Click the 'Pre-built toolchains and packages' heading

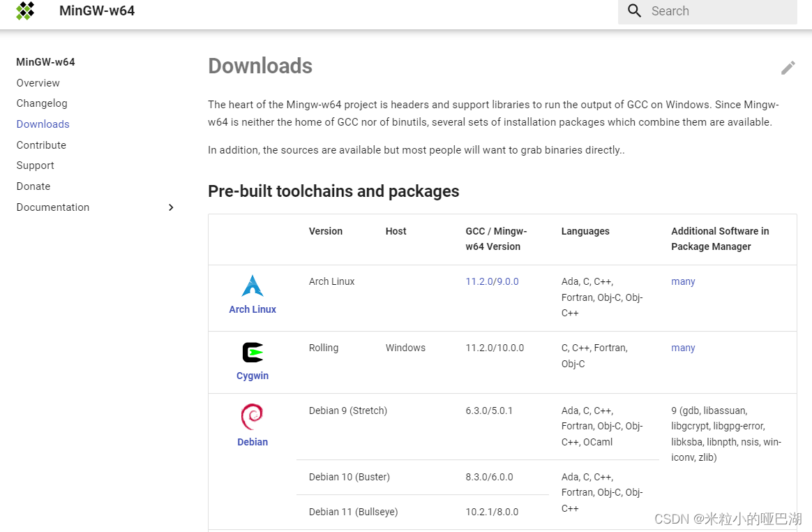333,191
